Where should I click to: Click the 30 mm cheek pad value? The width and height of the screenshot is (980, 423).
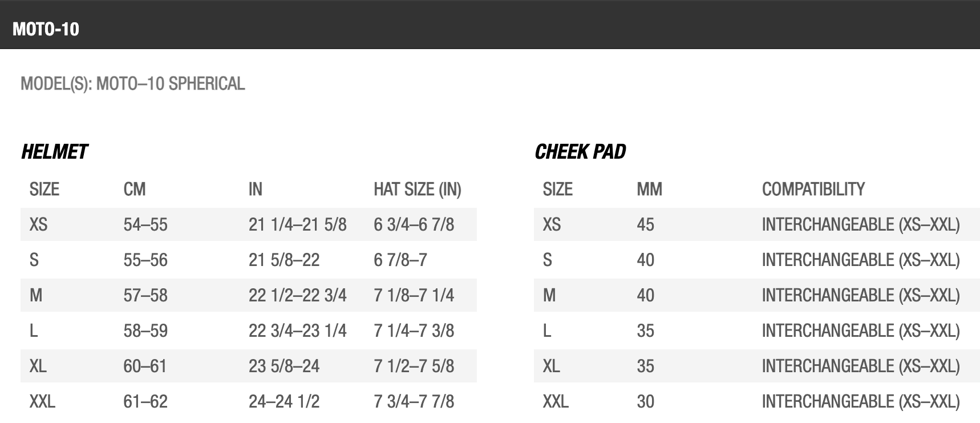pos(645,401)
